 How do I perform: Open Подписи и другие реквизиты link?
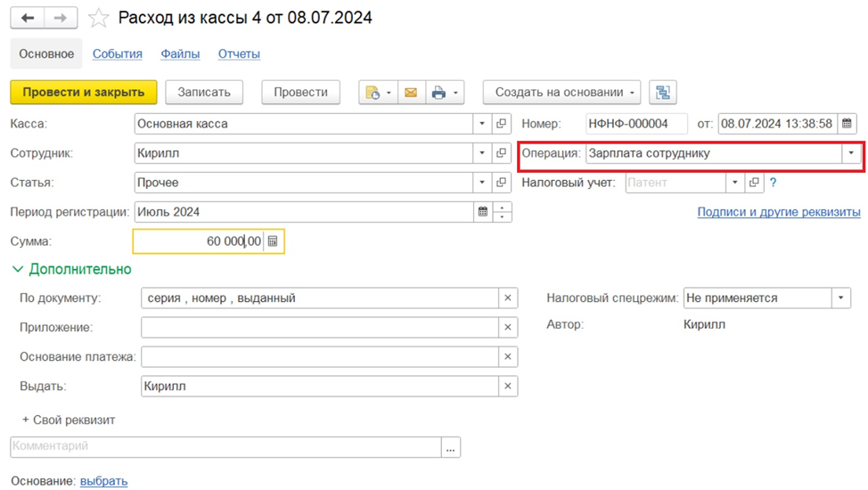[x=778, y=212]
